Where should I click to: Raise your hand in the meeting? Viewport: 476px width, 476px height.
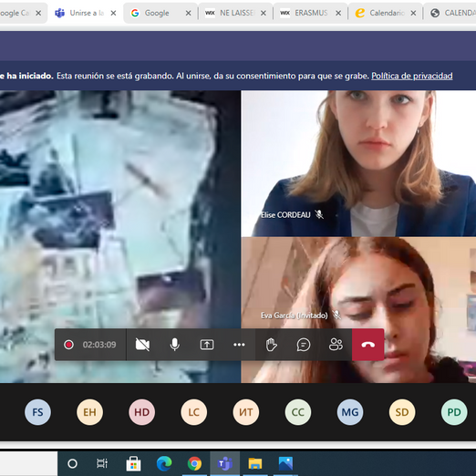[271, 345]
